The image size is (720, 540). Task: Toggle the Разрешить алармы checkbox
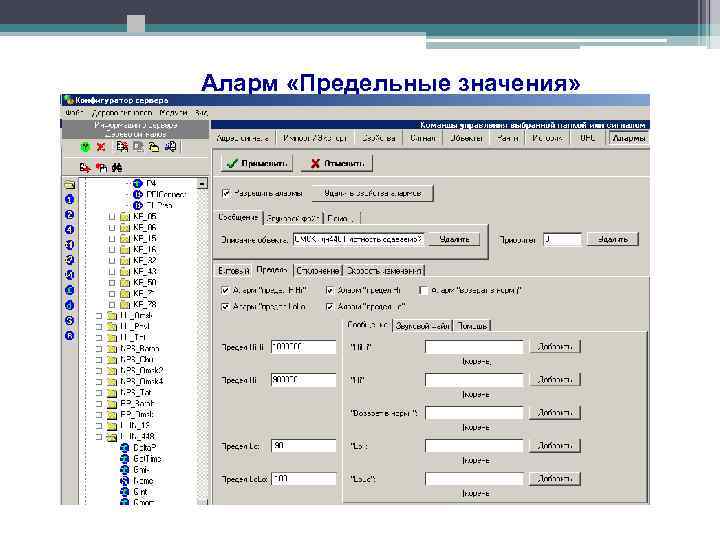point(226,193)
